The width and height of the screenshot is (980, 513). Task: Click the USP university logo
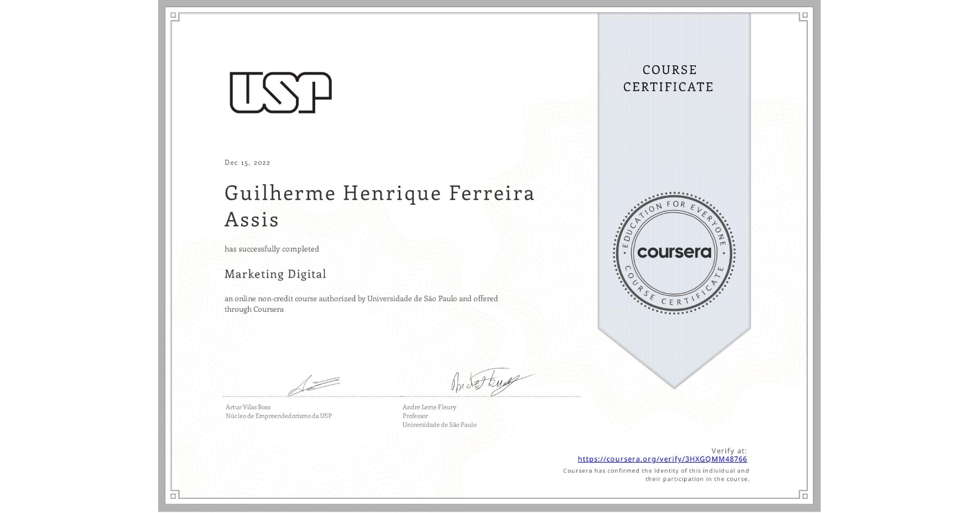click(279, 94)
